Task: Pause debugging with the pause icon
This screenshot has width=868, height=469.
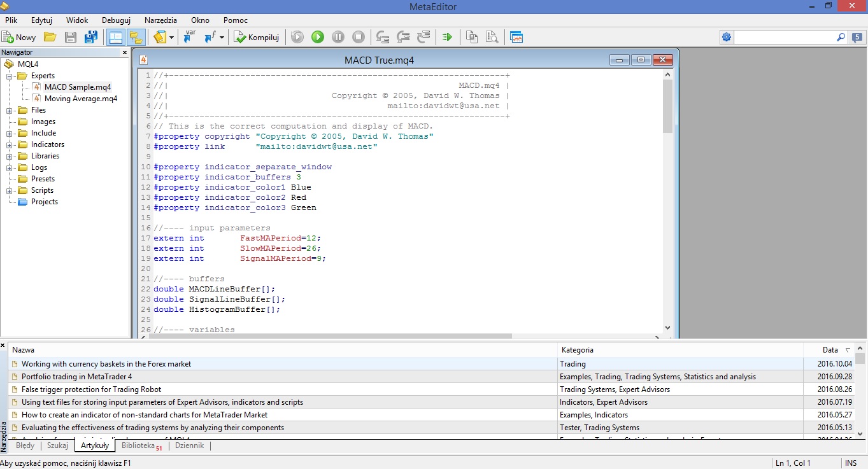Action: click(338, 37)
